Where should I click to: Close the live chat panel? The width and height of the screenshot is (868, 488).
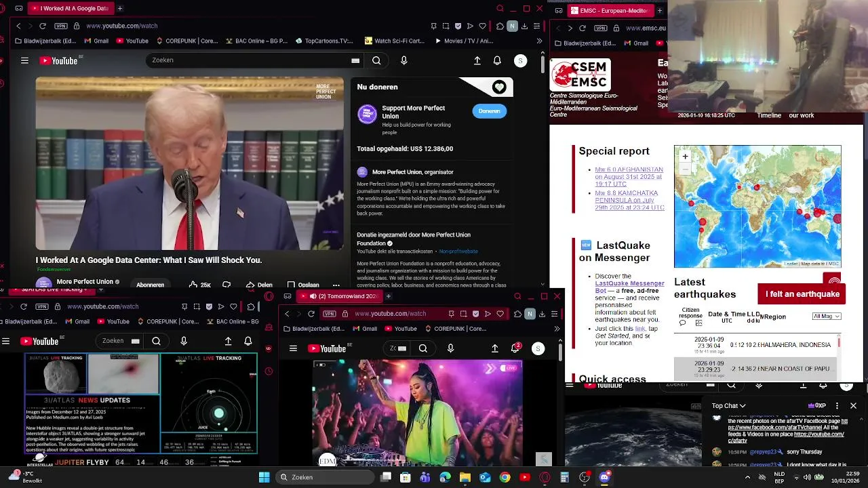click(853, 406)
